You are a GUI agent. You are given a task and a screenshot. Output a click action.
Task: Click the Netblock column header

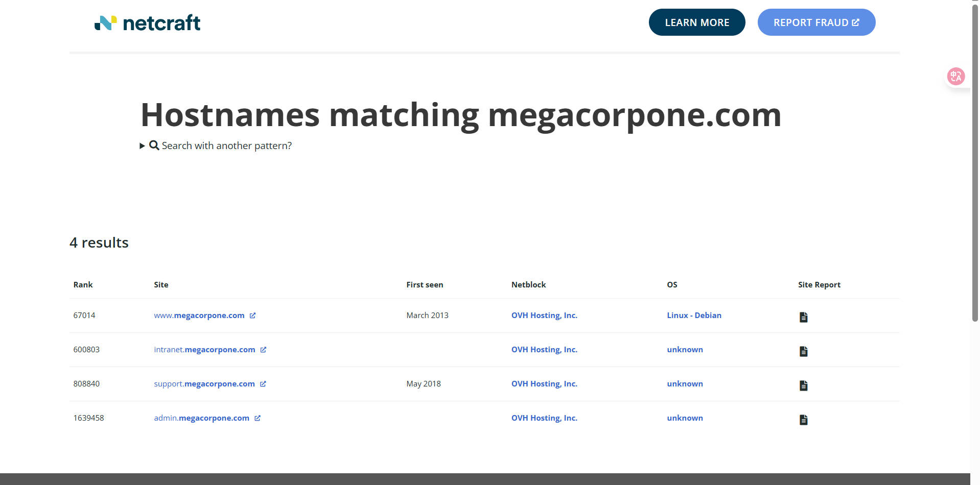coord(528,285)
